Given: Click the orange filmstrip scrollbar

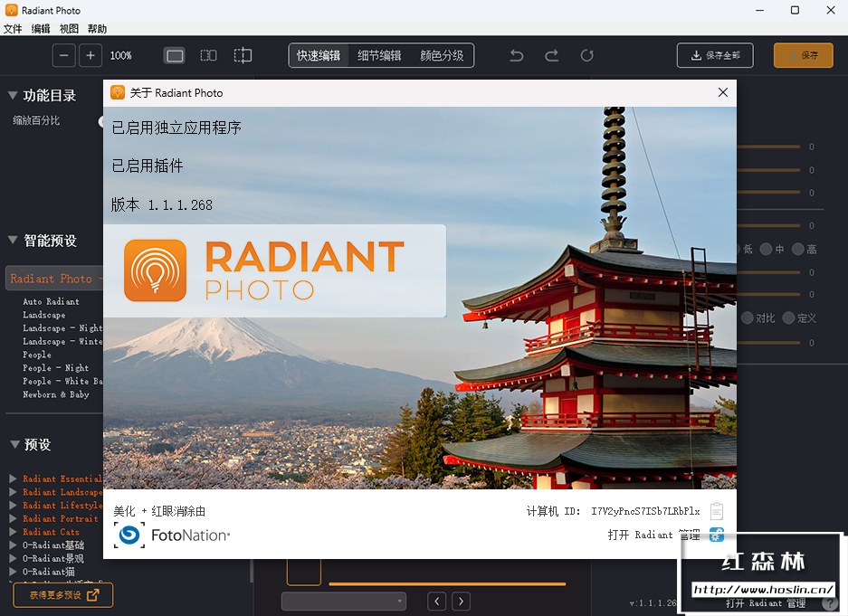Looking at the screenshot, I should [x=447, y=584].
